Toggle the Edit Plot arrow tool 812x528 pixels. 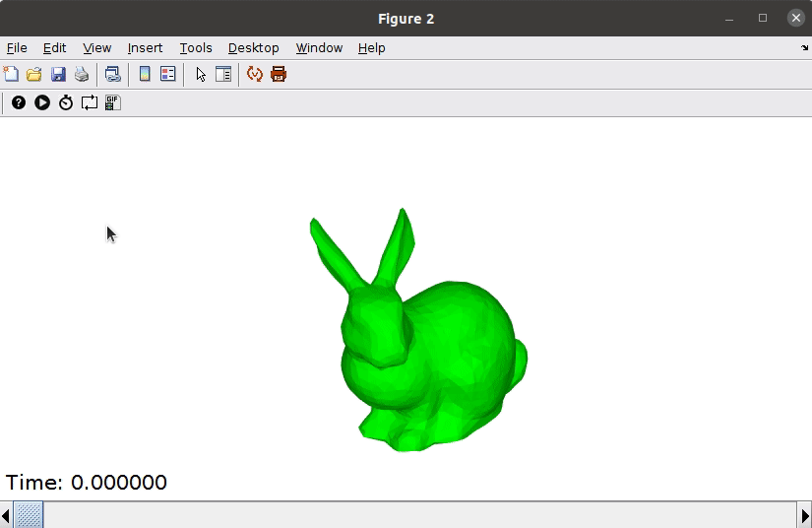(201, 74)
